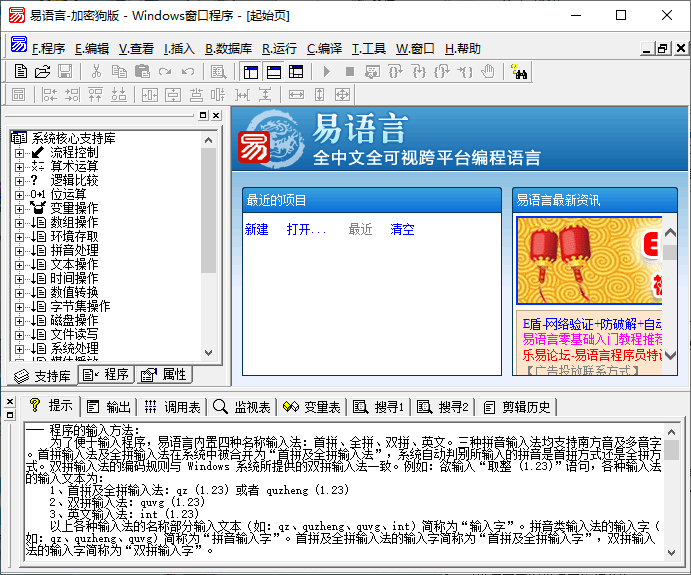Viewport: 691px width, 575px height.
Task: Click the Find magnifier toolbar icon
Action: click(x=218, y=71)
